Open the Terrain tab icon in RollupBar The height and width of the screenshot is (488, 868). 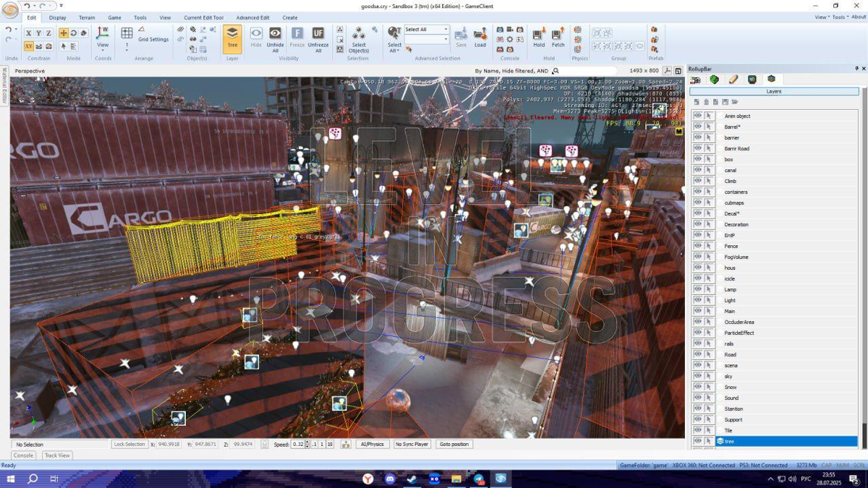(715, 80)
